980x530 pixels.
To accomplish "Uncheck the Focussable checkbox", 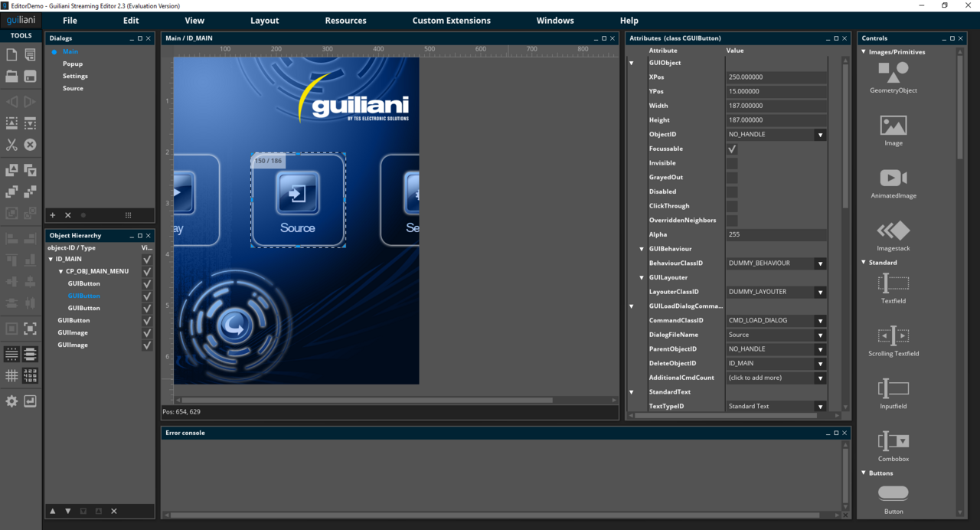I will coord(732,149).
